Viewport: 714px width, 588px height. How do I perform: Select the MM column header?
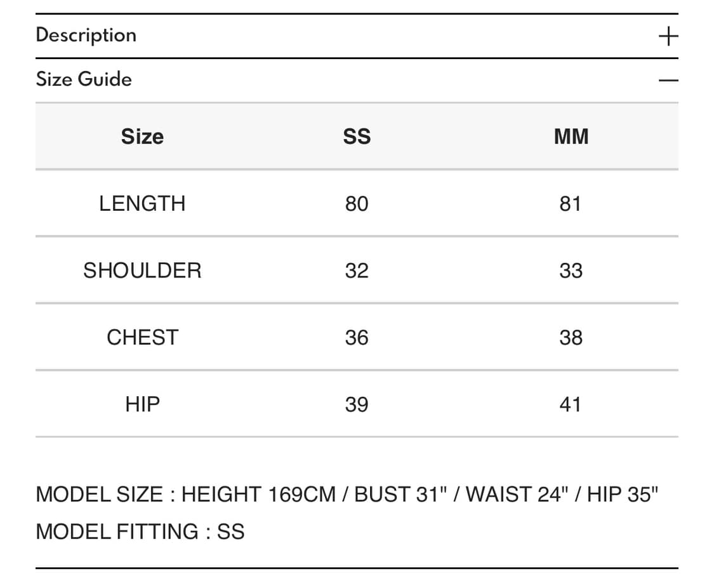coord(571,137)
